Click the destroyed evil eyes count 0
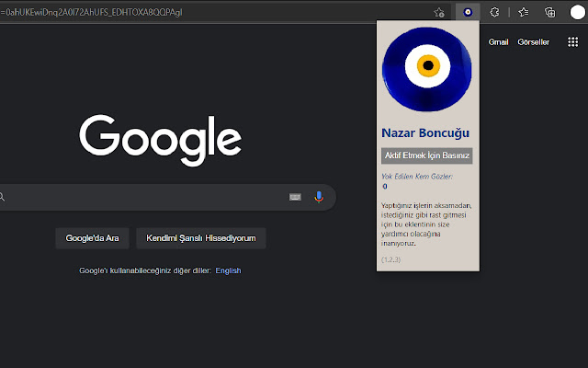588x368 pixels. 385,186
